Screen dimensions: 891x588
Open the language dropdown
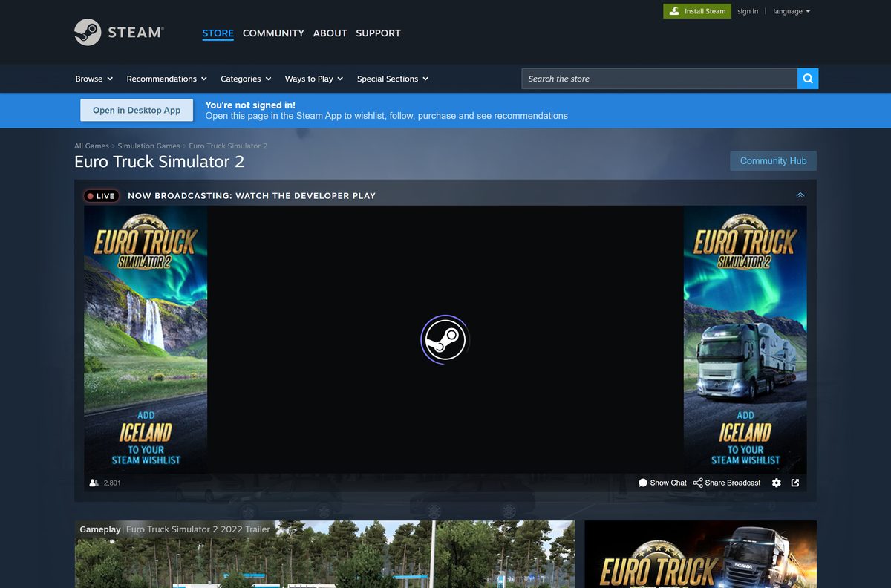[x=792, y=11]
